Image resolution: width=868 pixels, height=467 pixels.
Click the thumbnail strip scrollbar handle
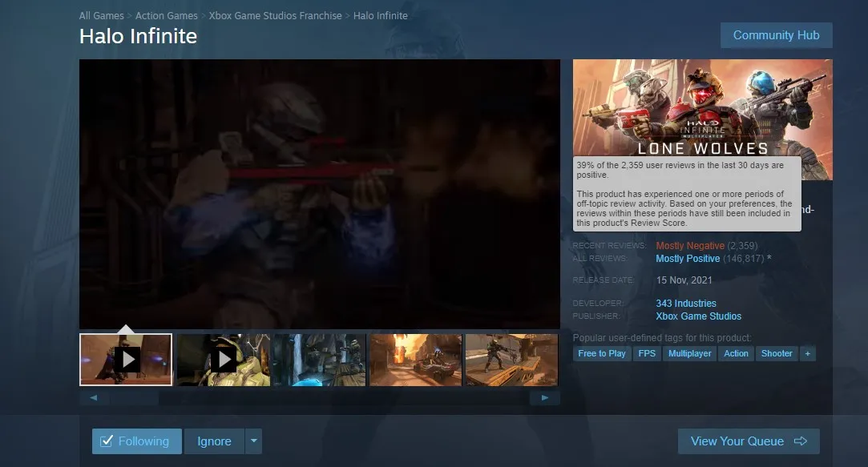coord(134,397)
